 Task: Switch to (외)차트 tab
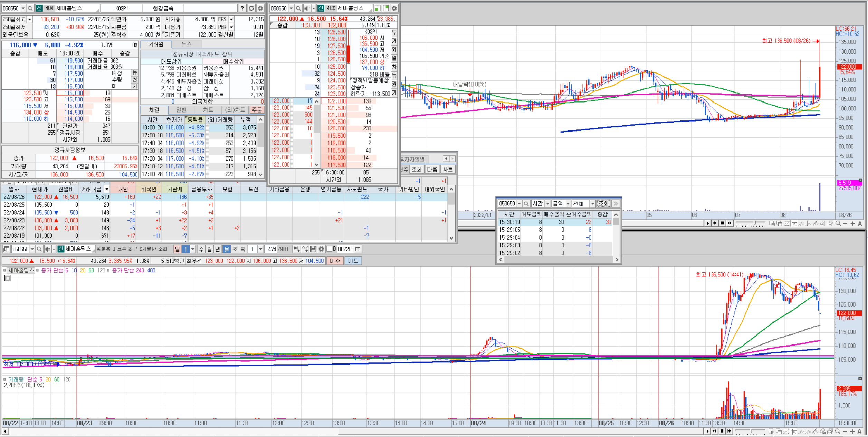point(235,110)
